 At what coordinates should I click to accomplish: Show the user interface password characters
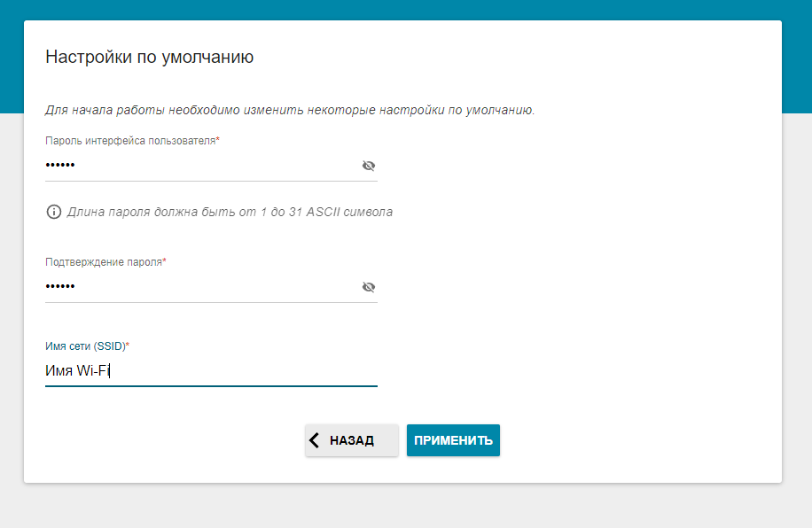(369, 166)
